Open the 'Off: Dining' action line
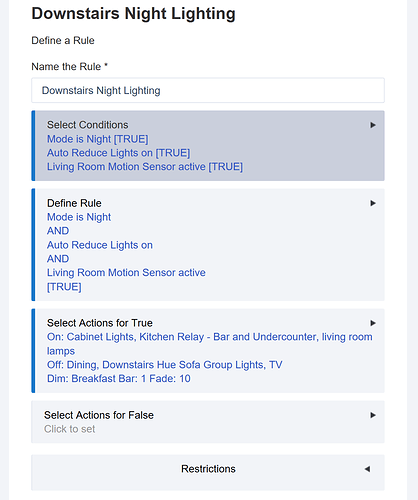Viewport: 418px width, 500px height. coord(165,365)
